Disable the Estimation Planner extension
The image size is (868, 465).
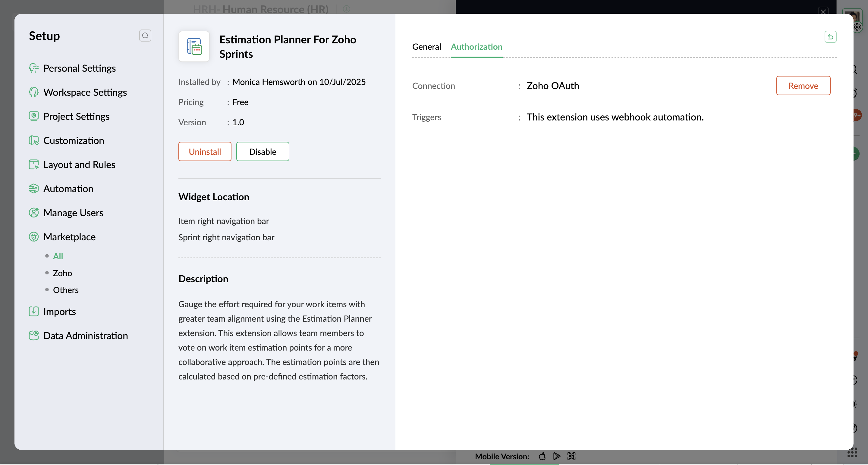click(263, 151)
